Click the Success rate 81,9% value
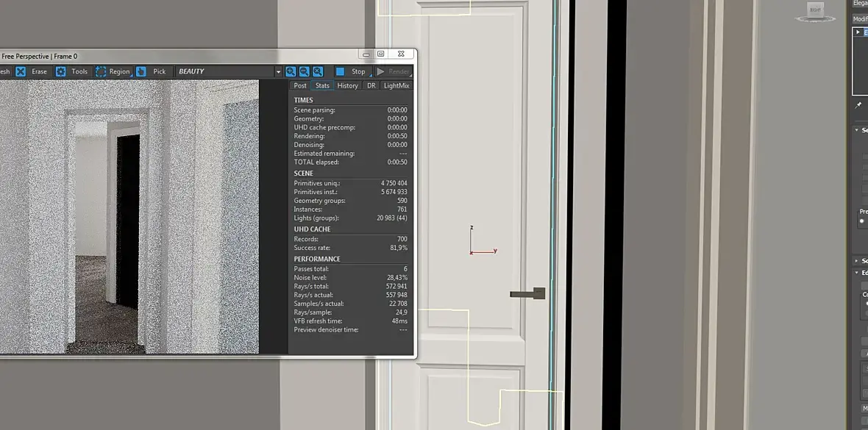 tap(399, 248)
